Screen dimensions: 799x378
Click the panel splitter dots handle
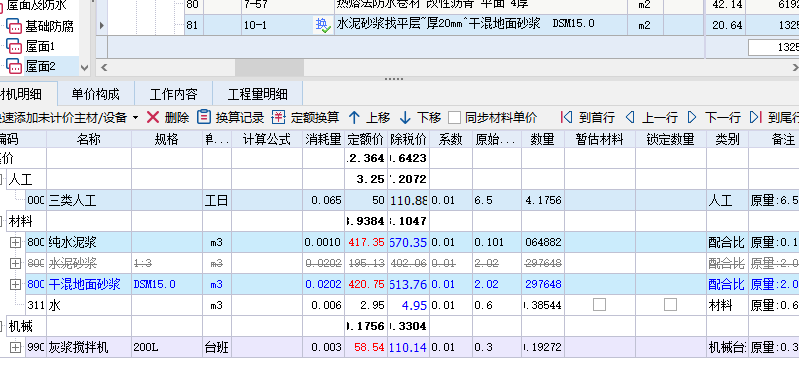pos(394,79)
